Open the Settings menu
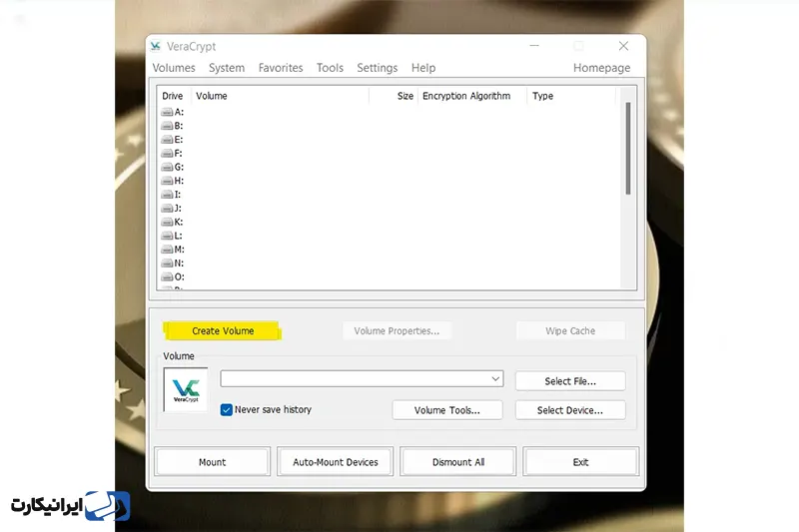The height and width of the screenshot is (532, 799). [378, 68]
